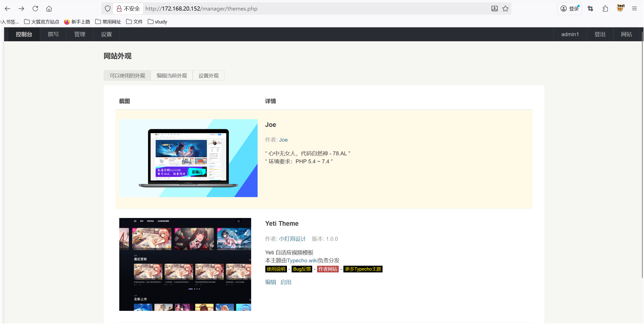Open the extensions puzzle icon

pyautogui.click(x=605, y=9)
